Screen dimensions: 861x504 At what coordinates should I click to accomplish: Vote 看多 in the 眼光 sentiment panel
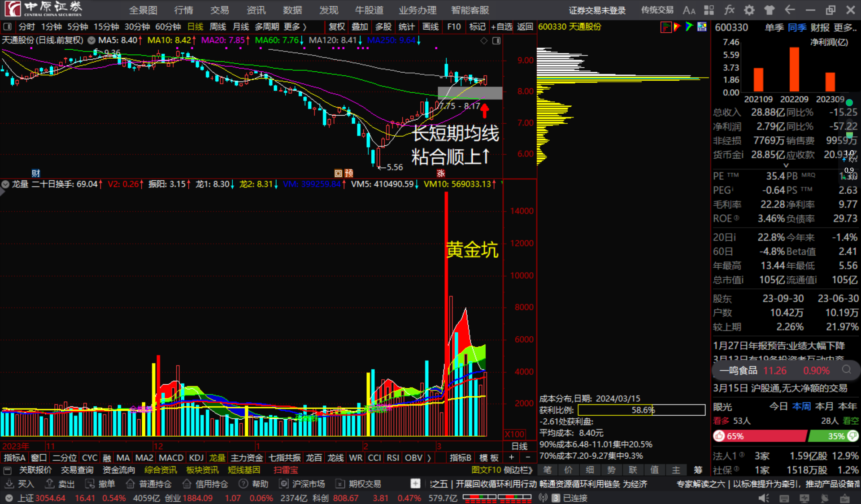tap(721, 421)
